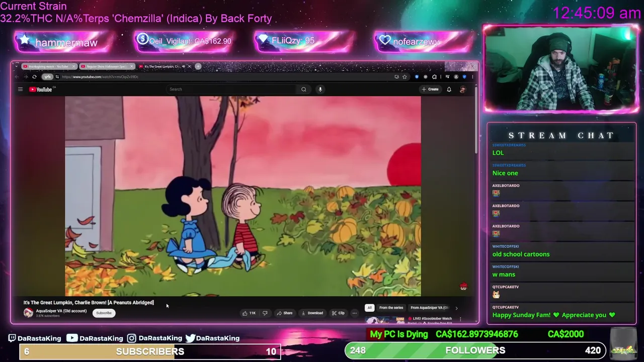Click the 'Happy Sunday Fam!' chat message
The image size is (644, 362).
553,315
